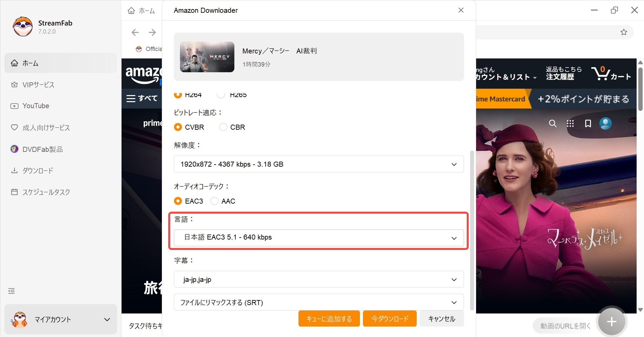Open the resolution dropdown 1920x872
Screen dimensions: 644x337
[x=319, y=164]
